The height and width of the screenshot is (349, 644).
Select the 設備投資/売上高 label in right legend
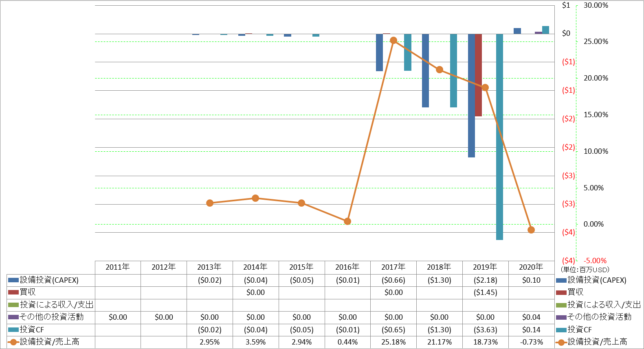tap(598, 342)
